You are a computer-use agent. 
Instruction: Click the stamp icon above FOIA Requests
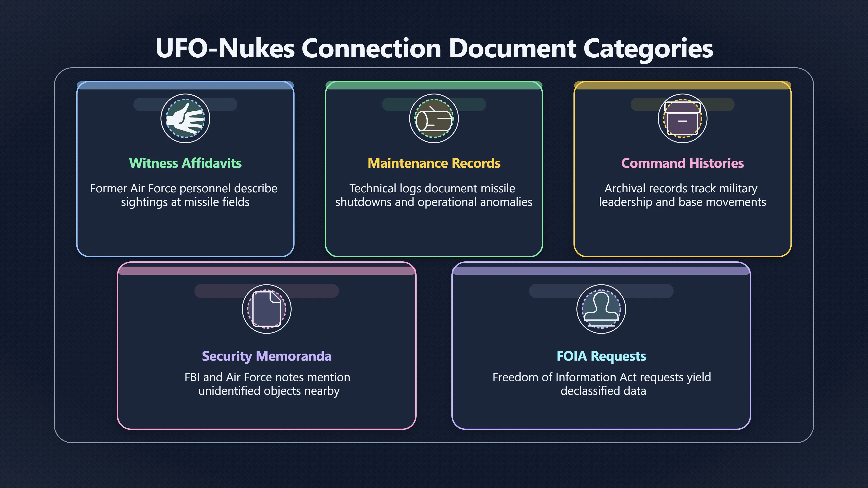point(601,309)
